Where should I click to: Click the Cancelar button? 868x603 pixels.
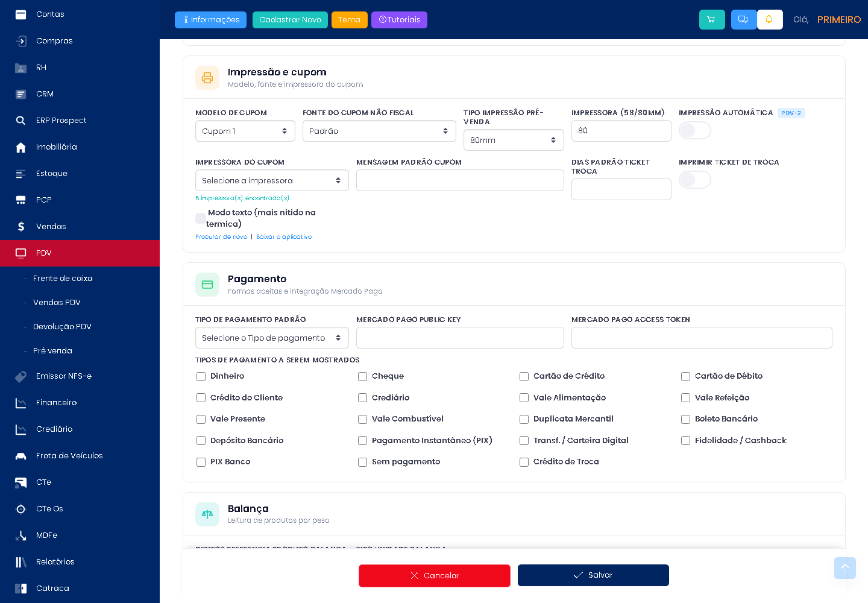coord(435,576)
